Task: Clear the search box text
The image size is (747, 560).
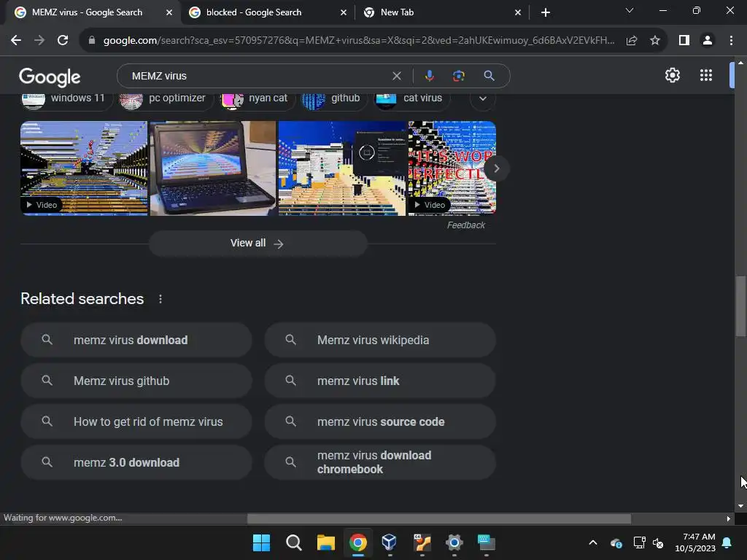Action: tap(396, 76)
